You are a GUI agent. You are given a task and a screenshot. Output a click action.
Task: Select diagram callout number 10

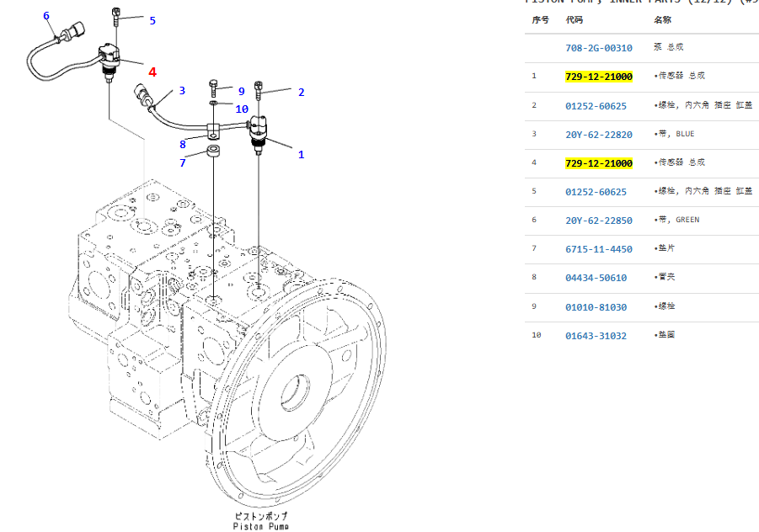click(242, 109)
